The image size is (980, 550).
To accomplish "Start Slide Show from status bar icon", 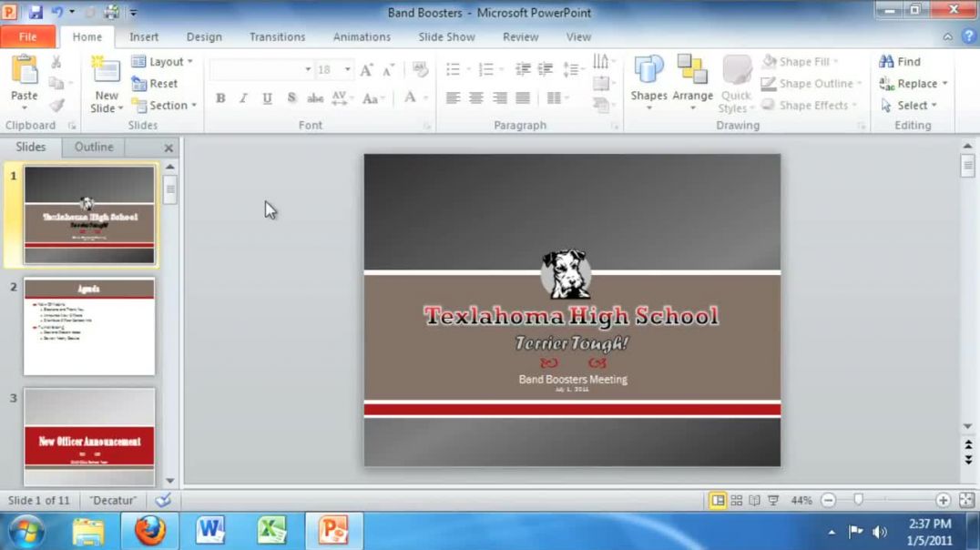I will pos(773,500).
